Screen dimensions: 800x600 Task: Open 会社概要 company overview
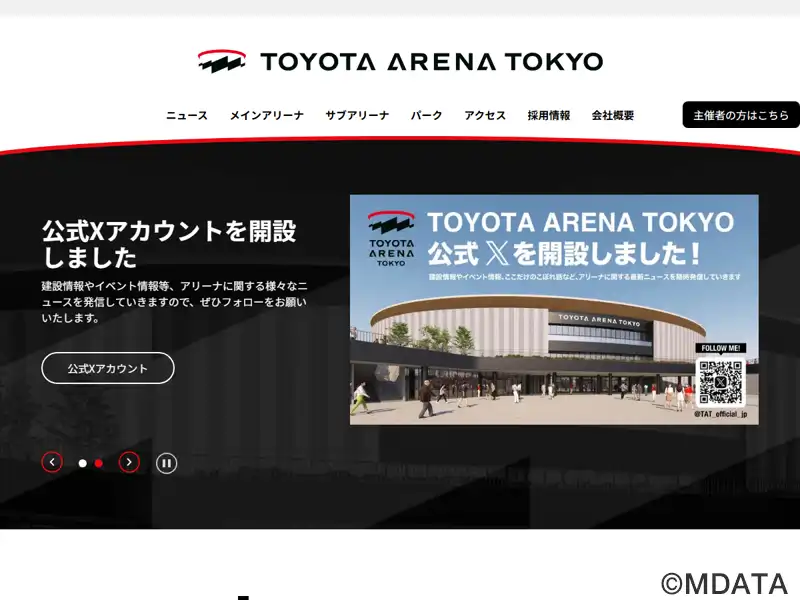[x=613, y=115]
